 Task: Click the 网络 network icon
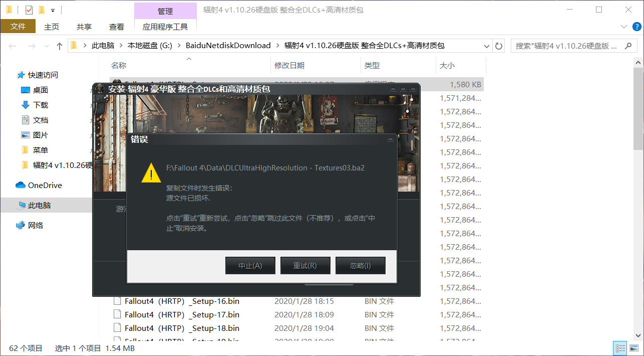pos(21,226)
